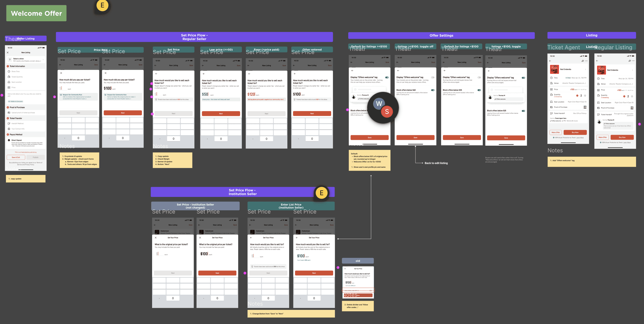Click the yellow E avatar at top

[x=102, y=5]
